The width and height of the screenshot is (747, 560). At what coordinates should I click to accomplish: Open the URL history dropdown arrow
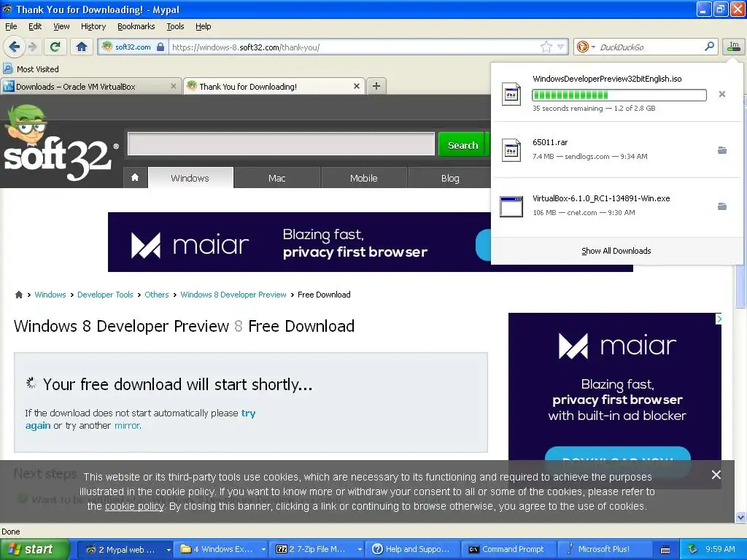click(561, 47)
